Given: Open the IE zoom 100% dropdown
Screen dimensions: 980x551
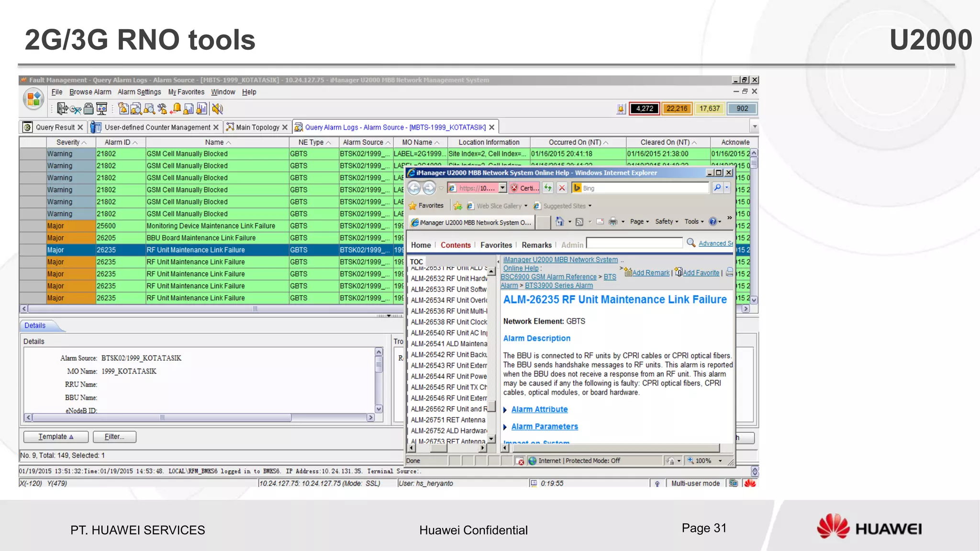Looking at the screenshot, I should 720,461.
